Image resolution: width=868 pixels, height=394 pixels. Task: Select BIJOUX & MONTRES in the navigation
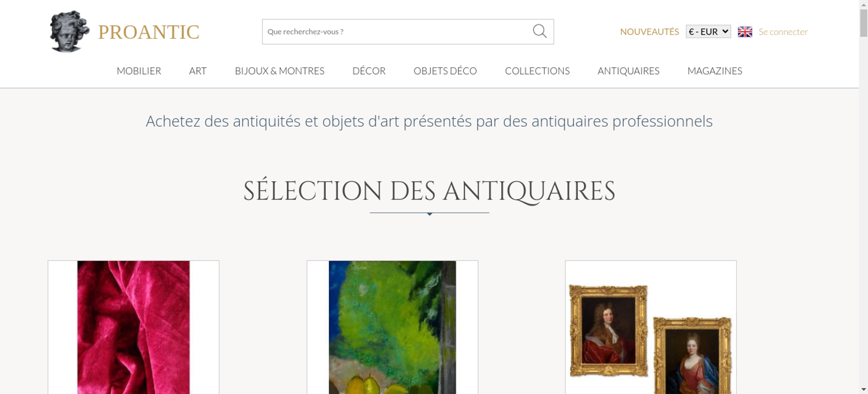click(x=279, y=71)
